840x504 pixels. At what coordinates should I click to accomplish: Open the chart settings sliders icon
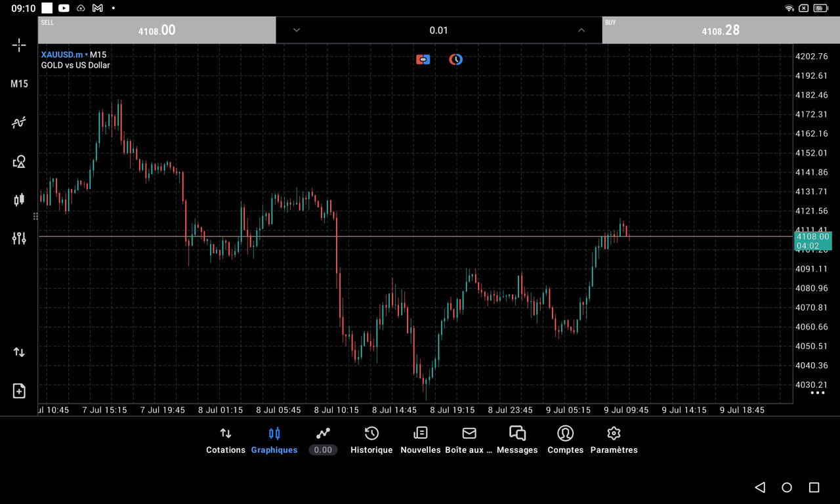(x=19, y=238)
